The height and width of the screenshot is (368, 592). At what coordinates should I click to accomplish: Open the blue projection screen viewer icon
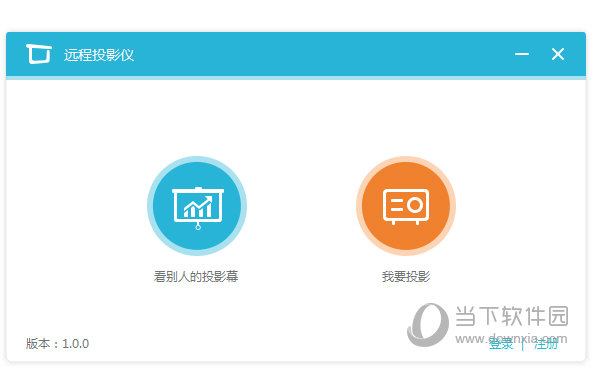197,206
